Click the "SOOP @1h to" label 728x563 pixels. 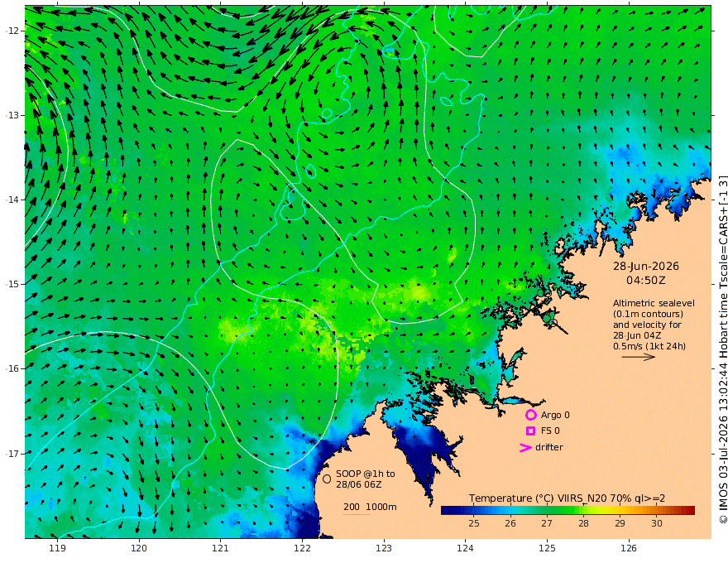[x=366, y=474]
